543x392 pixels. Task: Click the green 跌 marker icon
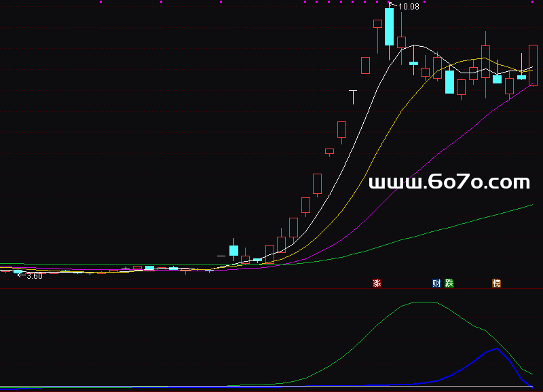(x=449, y=283)
